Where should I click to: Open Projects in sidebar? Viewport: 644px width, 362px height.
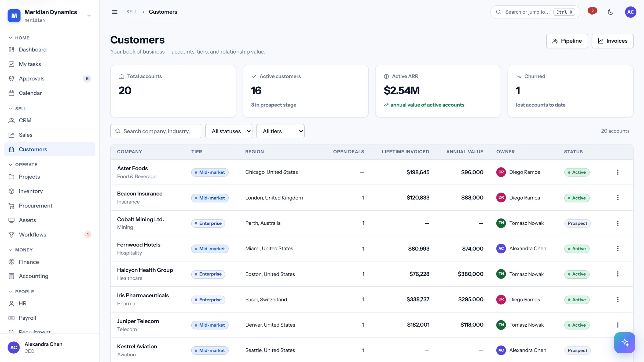[x=50, y=177]
